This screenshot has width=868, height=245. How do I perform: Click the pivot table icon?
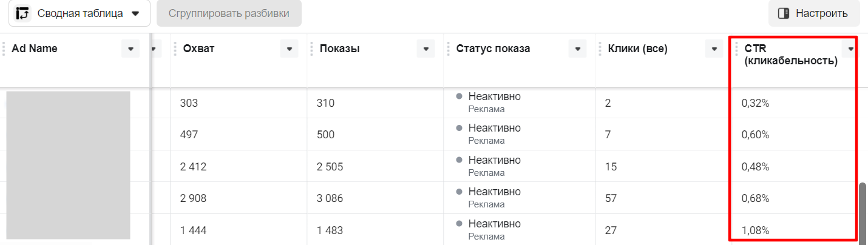click(x=23, y=13)
